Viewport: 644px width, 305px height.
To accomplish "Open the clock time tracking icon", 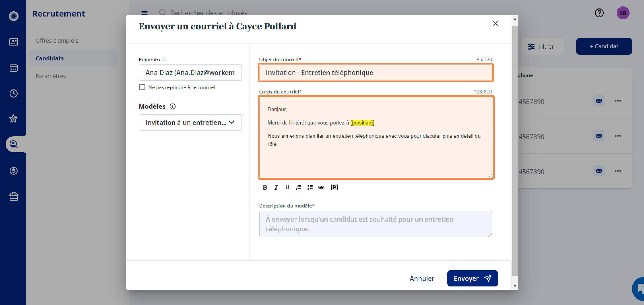I will coord(13,93).
